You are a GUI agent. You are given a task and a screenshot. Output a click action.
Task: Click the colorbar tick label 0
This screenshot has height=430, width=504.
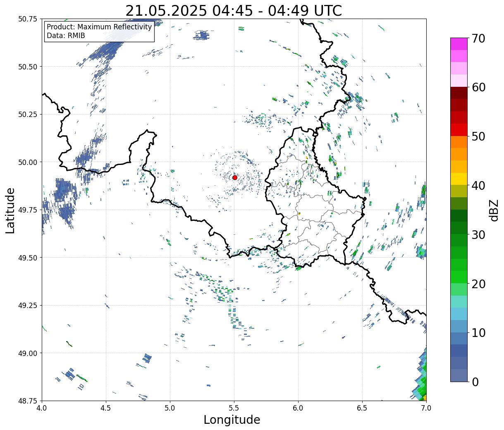point(475,382)
